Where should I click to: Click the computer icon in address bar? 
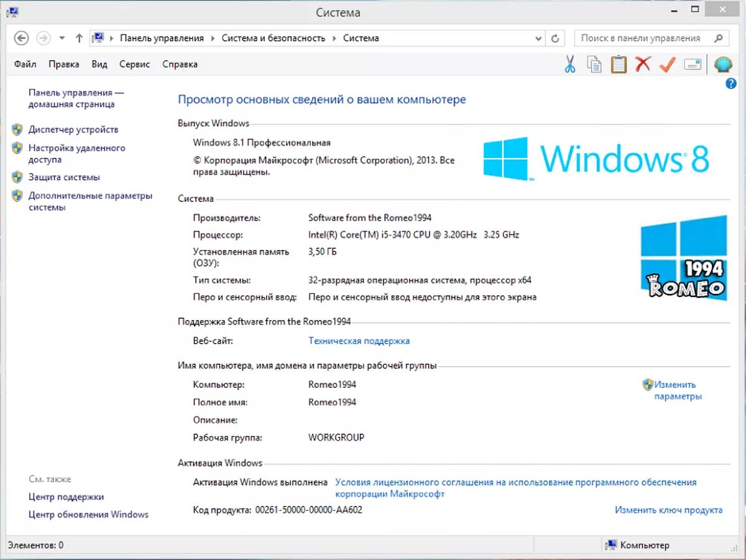coord(98,38)
